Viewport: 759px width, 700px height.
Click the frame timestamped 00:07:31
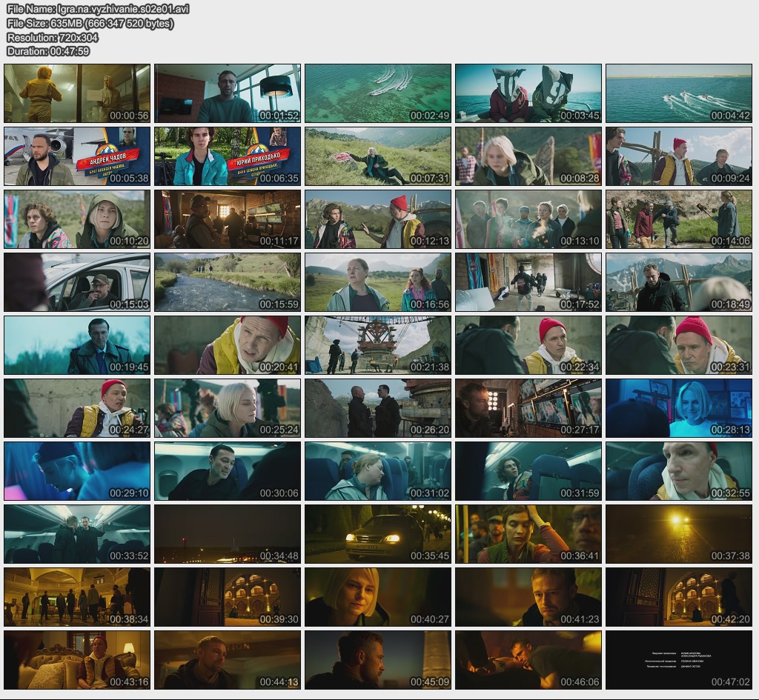[378, 156]
